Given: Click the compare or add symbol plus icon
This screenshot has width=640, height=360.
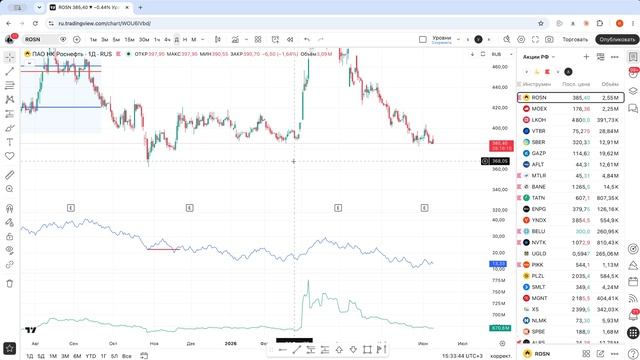Looking at the screenshot, I should (x=77, y=40).
